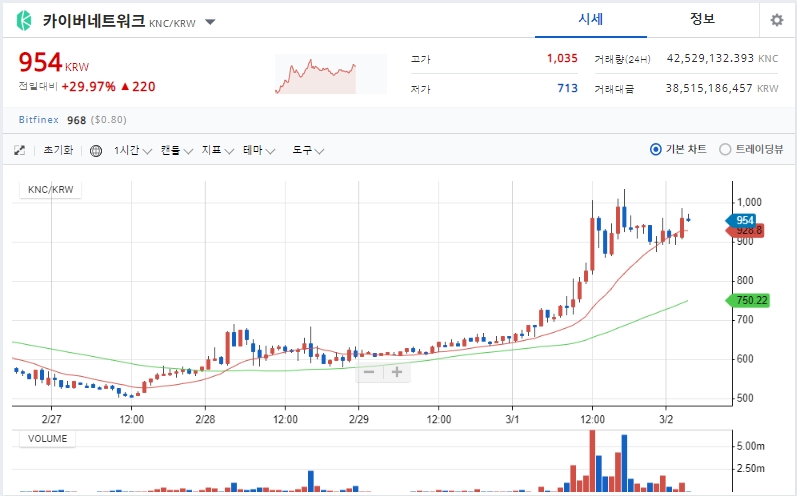Open the 테마 theme dropdown
This screenshot has width=797, height=496.
pyautogui.click(x=259, y=150)
